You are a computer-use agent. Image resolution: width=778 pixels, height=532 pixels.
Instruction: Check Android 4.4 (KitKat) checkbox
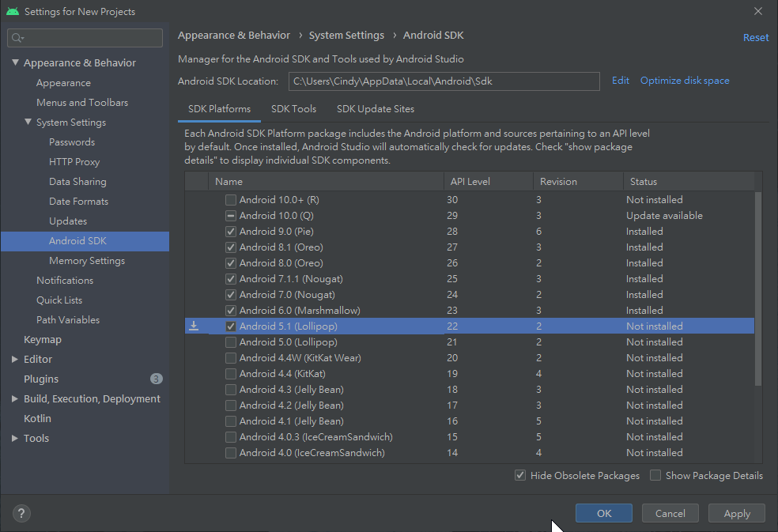(x=231, y=374)
